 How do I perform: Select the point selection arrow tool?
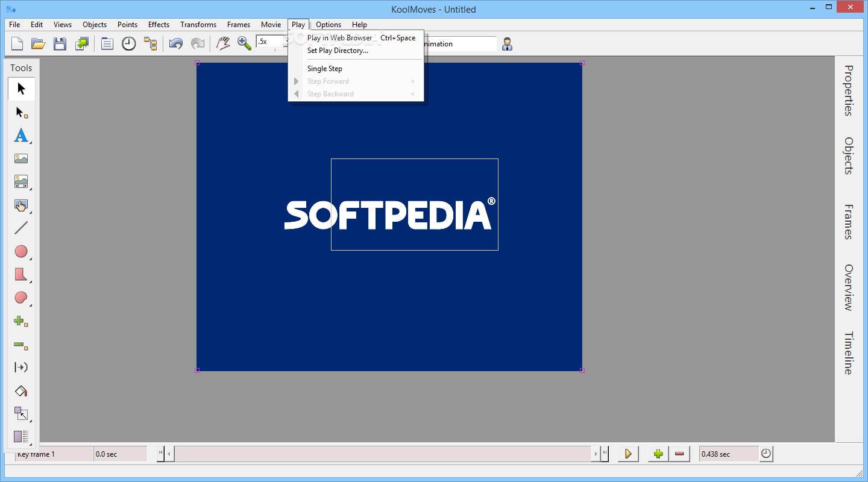click(x=21, y=112)
